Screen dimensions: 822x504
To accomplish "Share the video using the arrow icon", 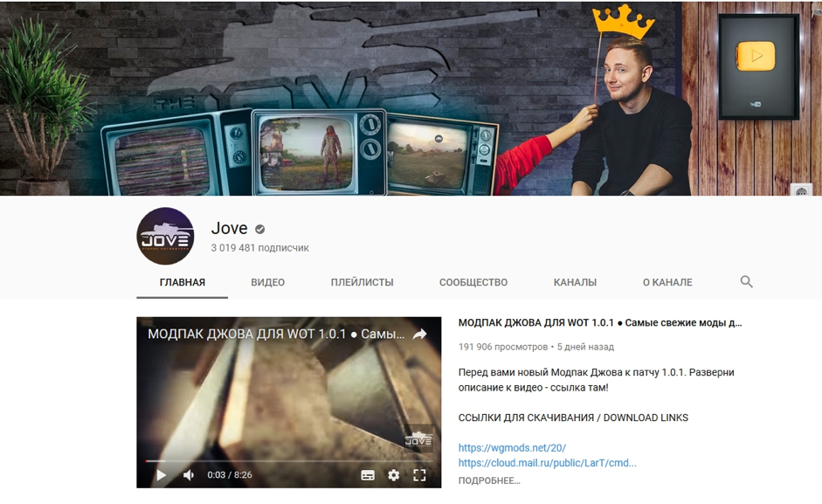I will [420, 334].
